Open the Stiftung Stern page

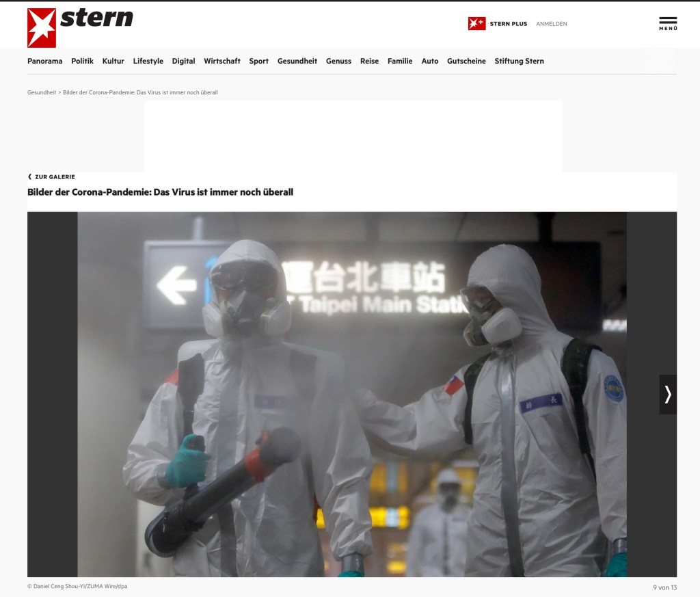click(519, 62)
